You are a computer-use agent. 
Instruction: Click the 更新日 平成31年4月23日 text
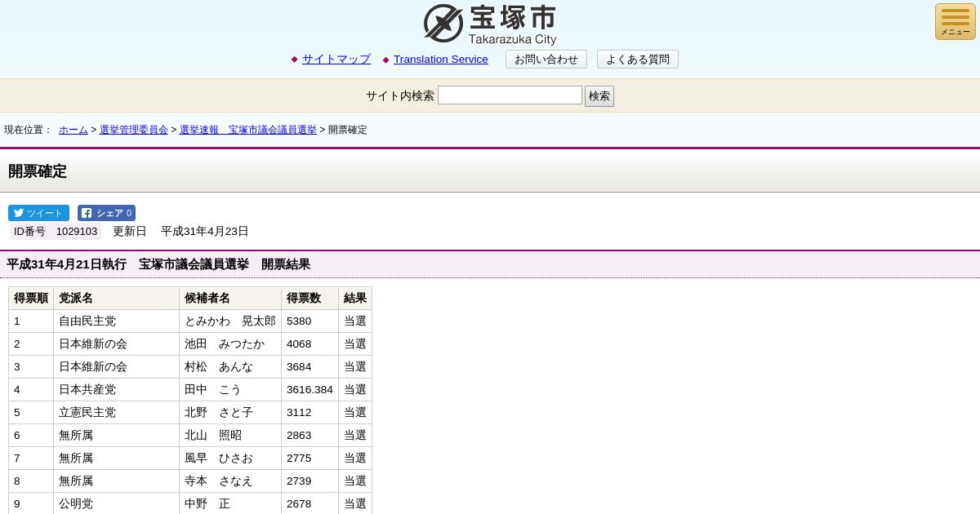click(180, 232)
